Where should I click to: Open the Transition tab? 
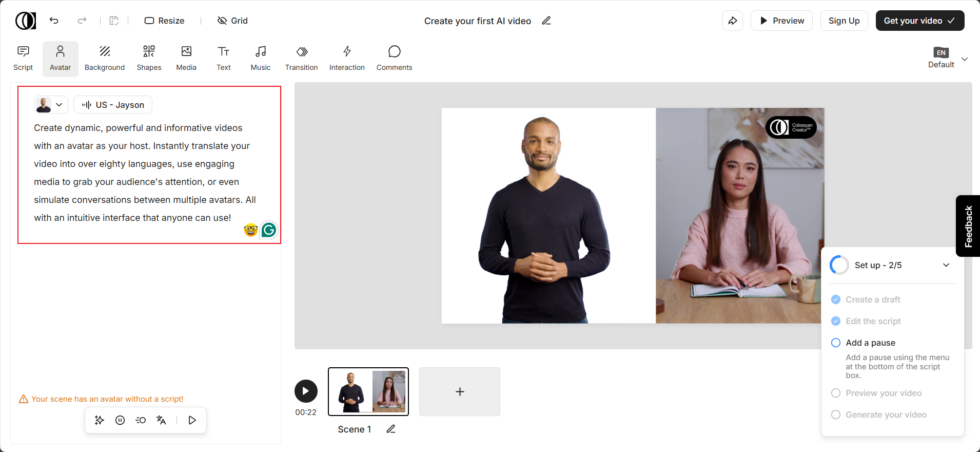(302, 59)
